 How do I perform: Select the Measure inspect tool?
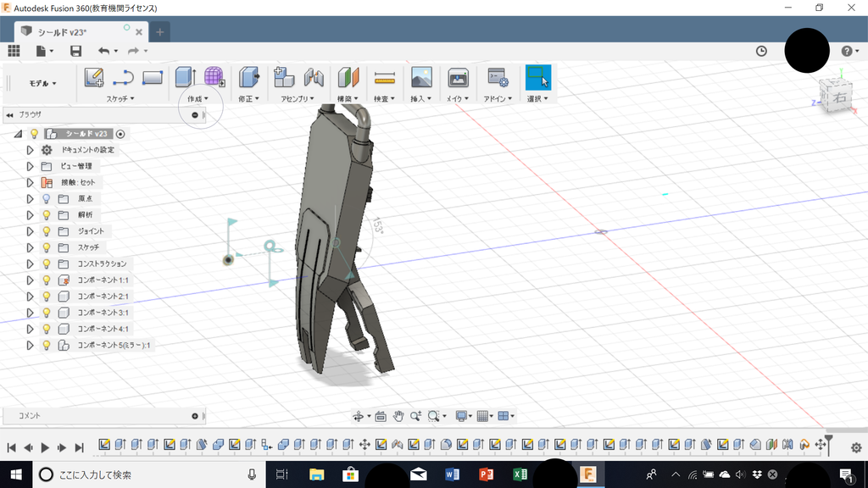385,78
